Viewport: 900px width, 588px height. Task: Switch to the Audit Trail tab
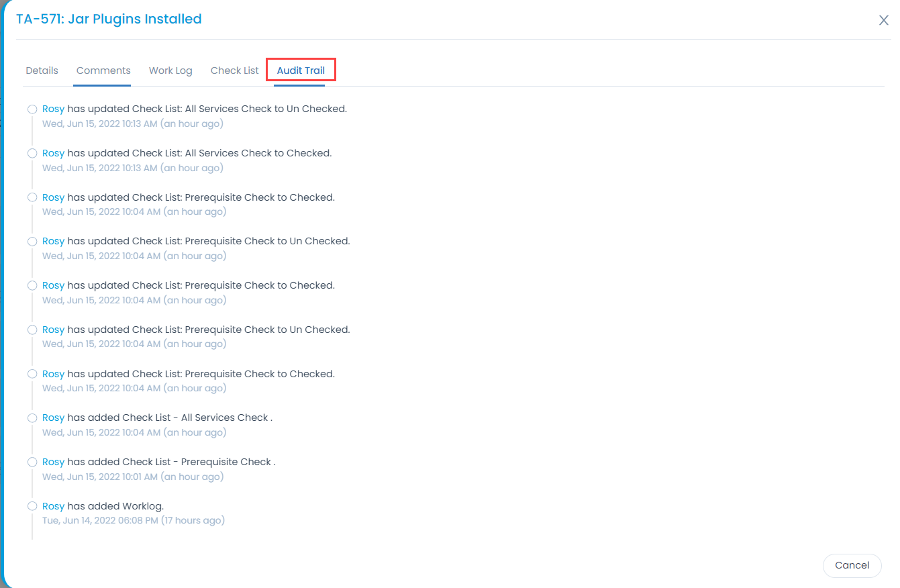click(301, 70)
